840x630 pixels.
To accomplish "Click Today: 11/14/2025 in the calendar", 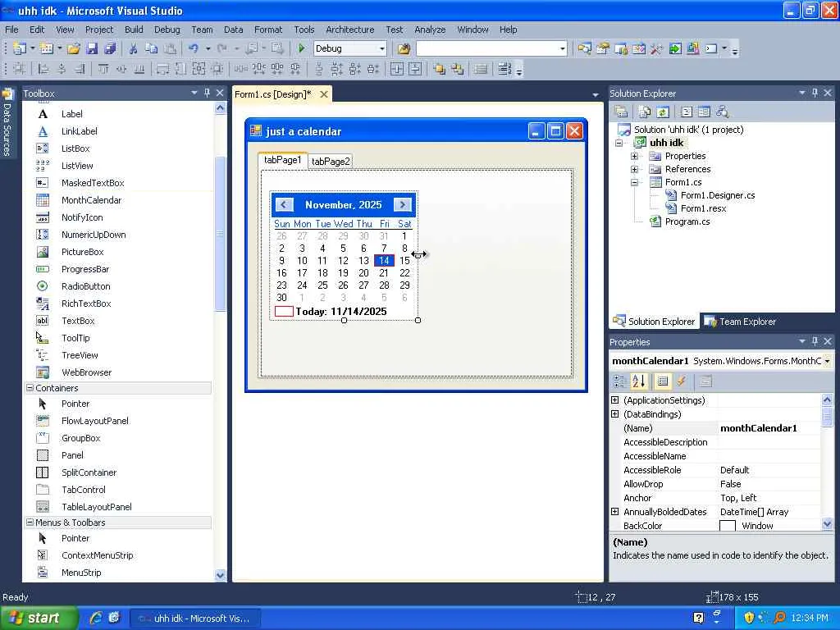I will pyautogui.click(x=340, y=312).
